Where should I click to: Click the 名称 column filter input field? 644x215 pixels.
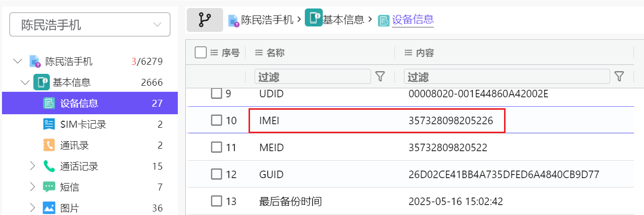[x=312, y=76]
